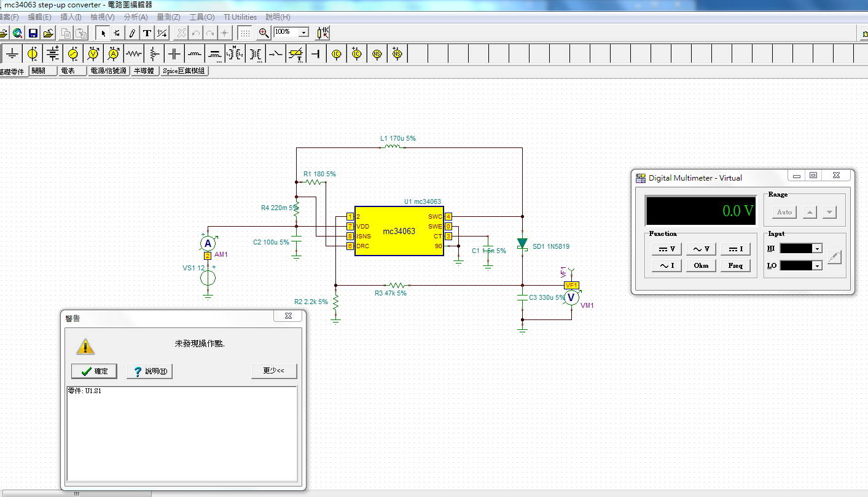Screen dimensions: 868x497
Task: Expand the HI input dropdown
Action: point(816,249)
